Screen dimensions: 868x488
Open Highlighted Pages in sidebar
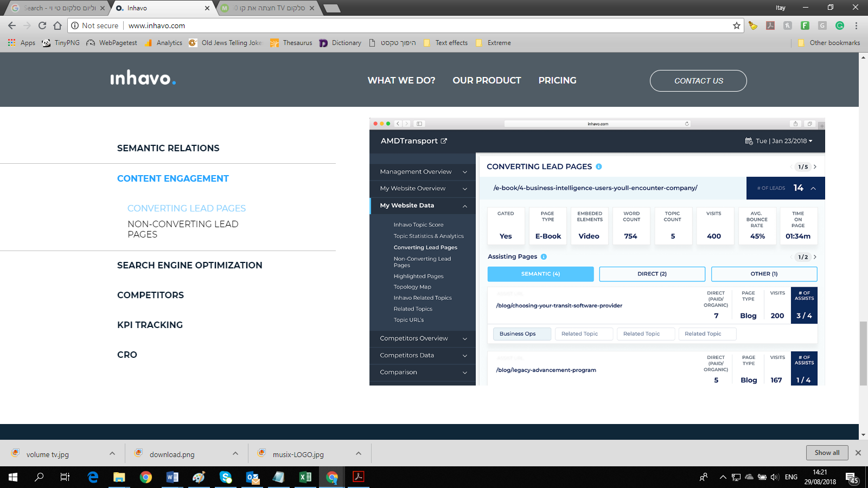pos(418,276)
